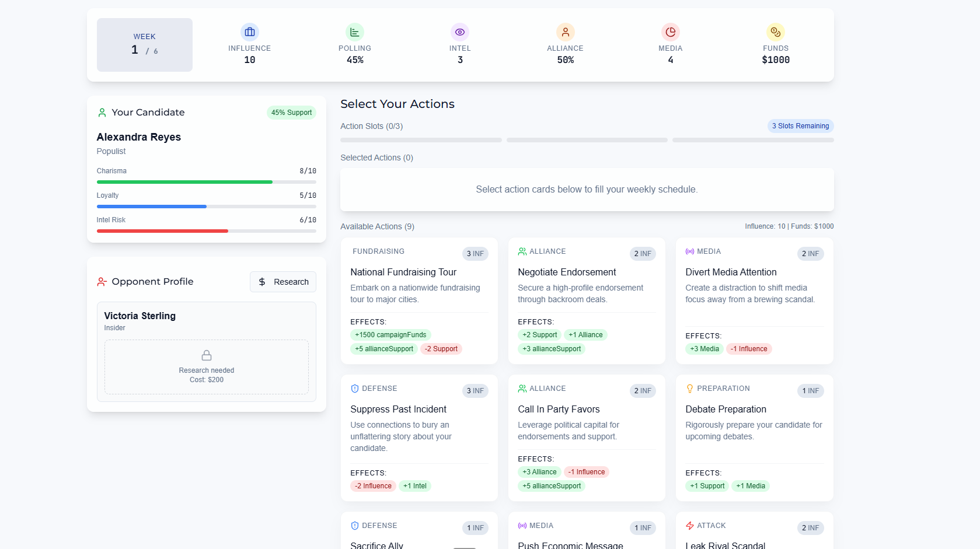Click the Intel Risk red bar
980x549 pixels.
(162, 231)
